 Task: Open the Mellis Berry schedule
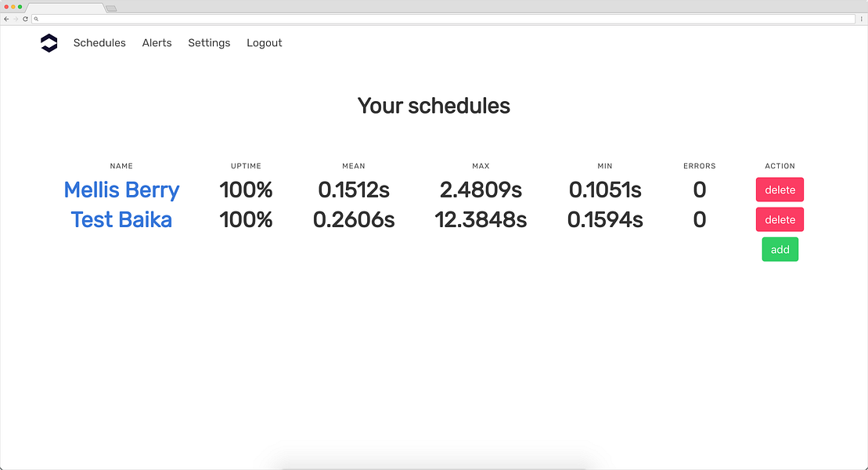coord(121,190)
